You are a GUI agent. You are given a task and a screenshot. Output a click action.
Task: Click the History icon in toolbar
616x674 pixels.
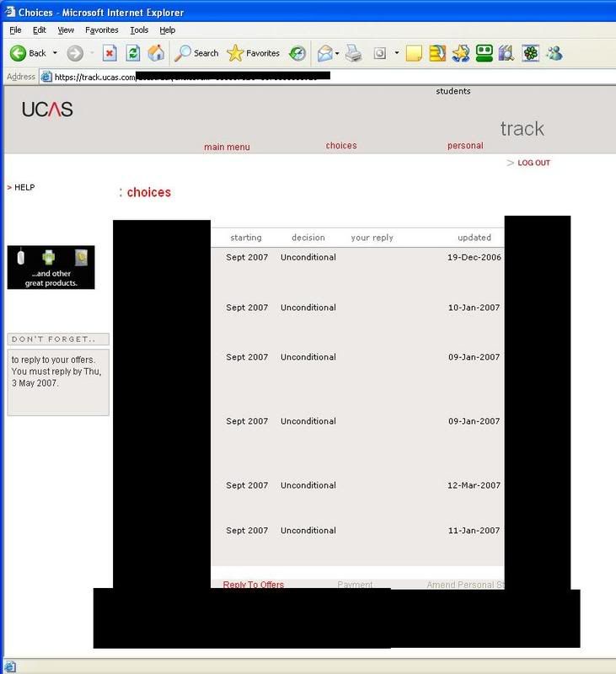point(297,53)
